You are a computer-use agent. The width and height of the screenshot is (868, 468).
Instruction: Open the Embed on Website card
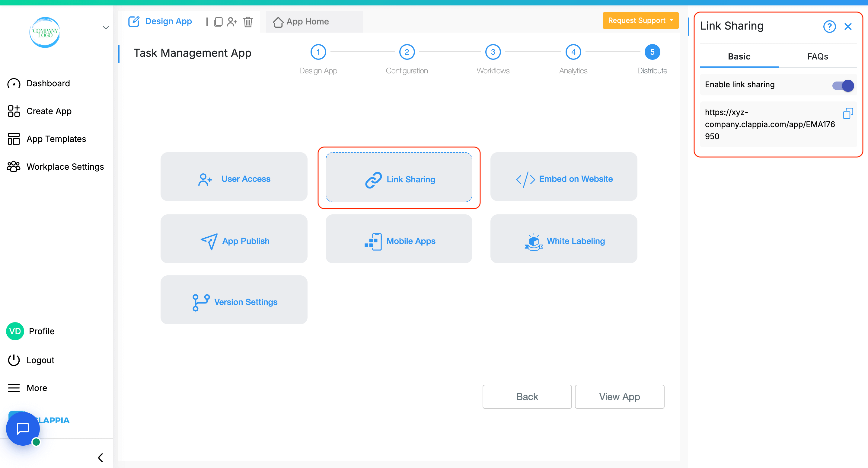[564, 176]
